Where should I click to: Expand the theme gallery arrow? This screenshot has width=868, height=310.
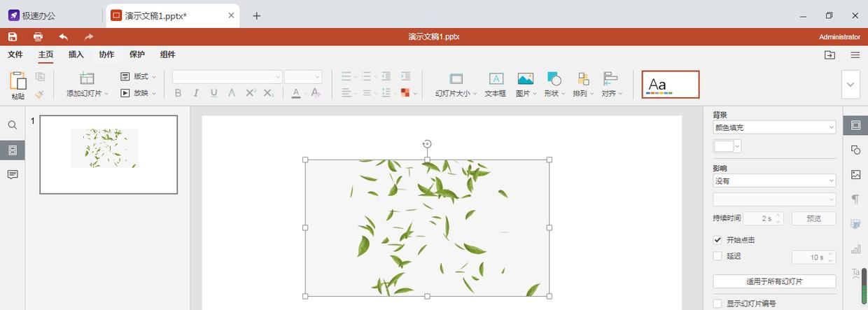pyautogui.click(x=850, y=85)
